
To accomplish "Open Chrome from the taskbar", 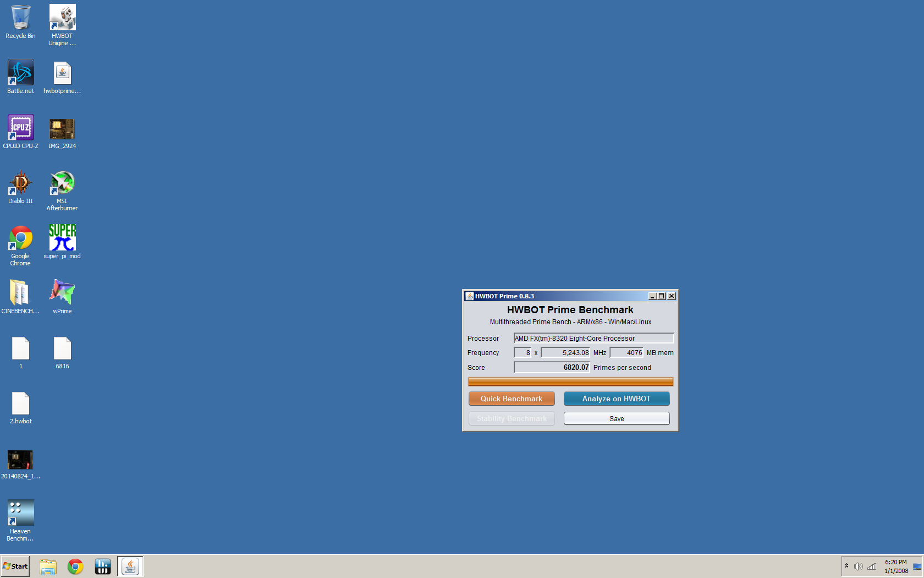I will click(75, 566).
